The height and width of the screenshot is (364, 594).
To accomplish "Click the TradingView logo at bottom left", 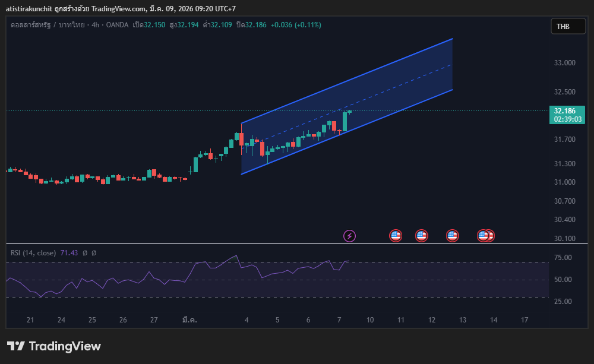I will pyautogui.click(x=54, y=346).
